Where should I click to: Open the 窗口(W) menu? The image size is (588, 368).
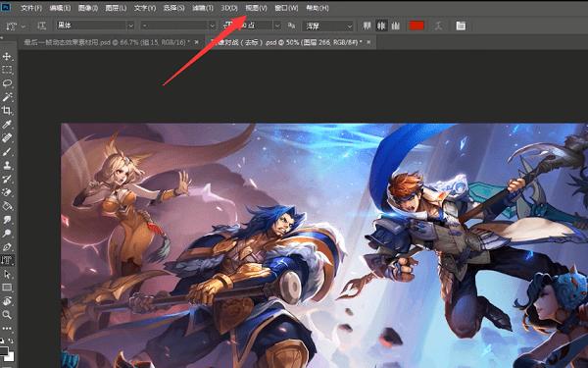click(x=286, y=8)
